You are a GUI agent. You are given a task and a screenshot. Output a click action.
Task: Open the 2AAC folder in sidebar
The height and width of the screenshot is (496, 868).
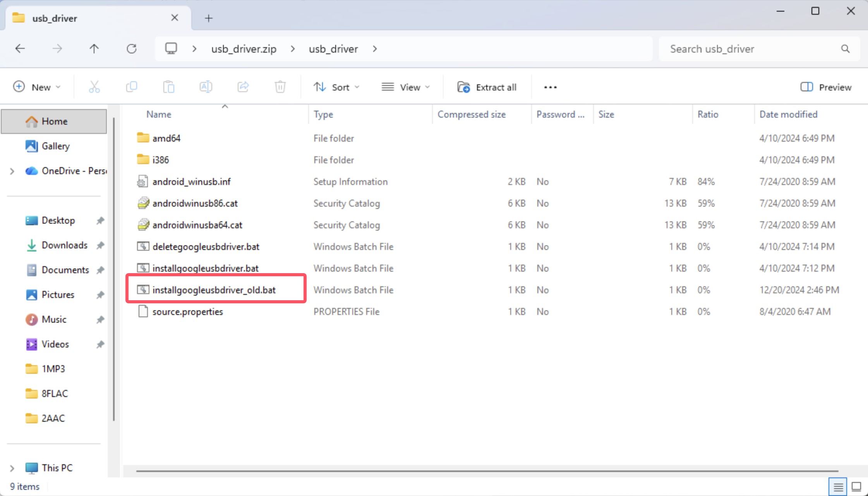[54, 419]
